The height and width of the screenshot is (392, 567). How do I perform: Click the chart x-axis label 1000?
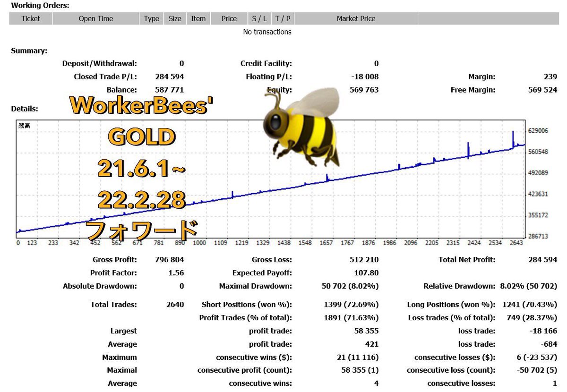click(x=199, y=243)
